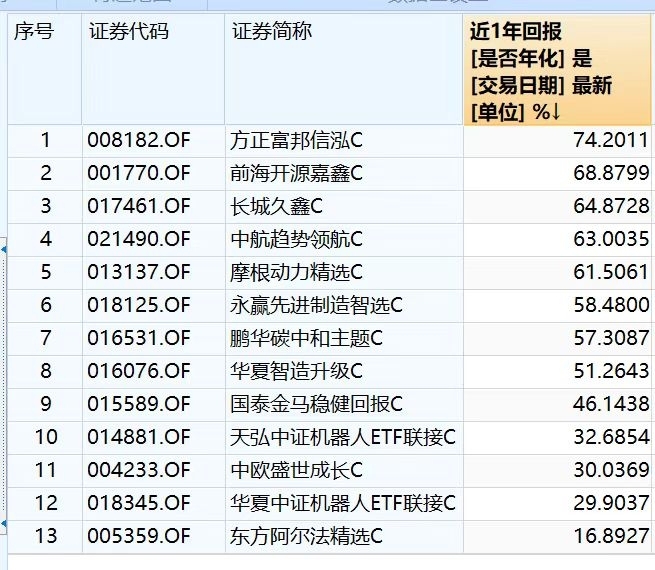The image size is (655, 570).
Task: Select row number 7
Action: click(x=46, y=338)
